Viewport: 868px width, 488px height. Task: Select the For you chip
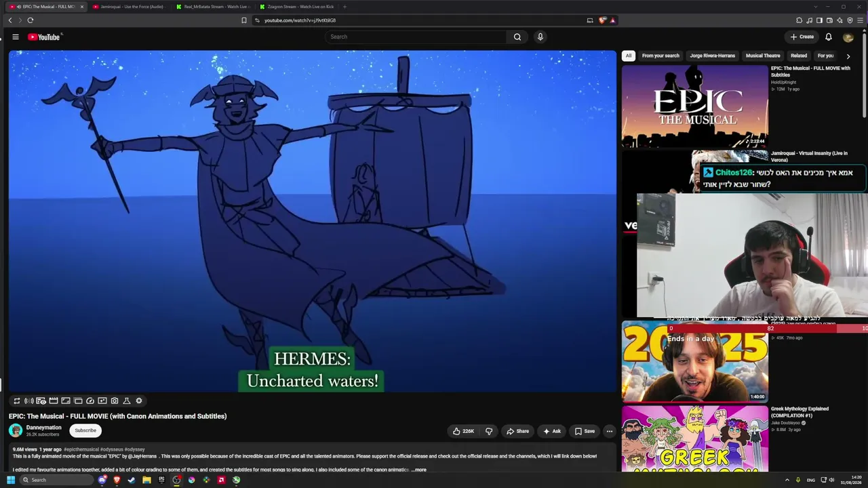825,56
